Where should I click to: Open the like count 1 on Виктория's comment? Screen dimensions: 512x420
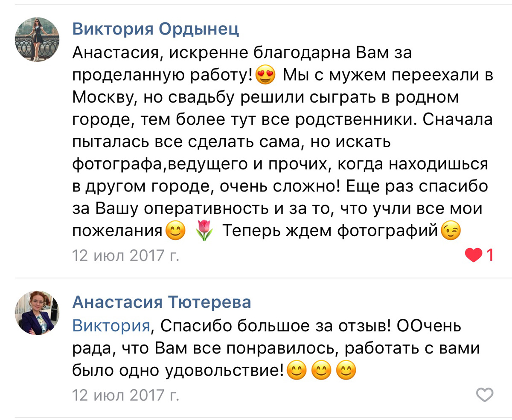(490, 255)
